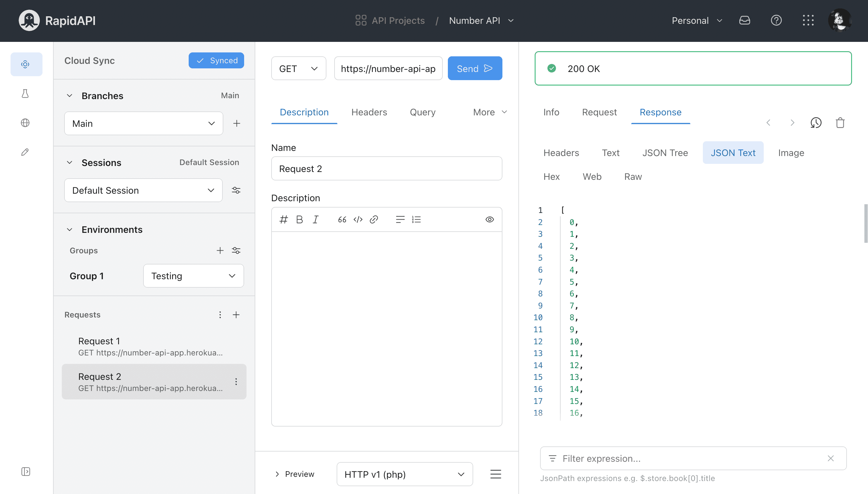Open the inbox icon in header
This screenshot has width=868, height=494.
click(x=744, y=20)
